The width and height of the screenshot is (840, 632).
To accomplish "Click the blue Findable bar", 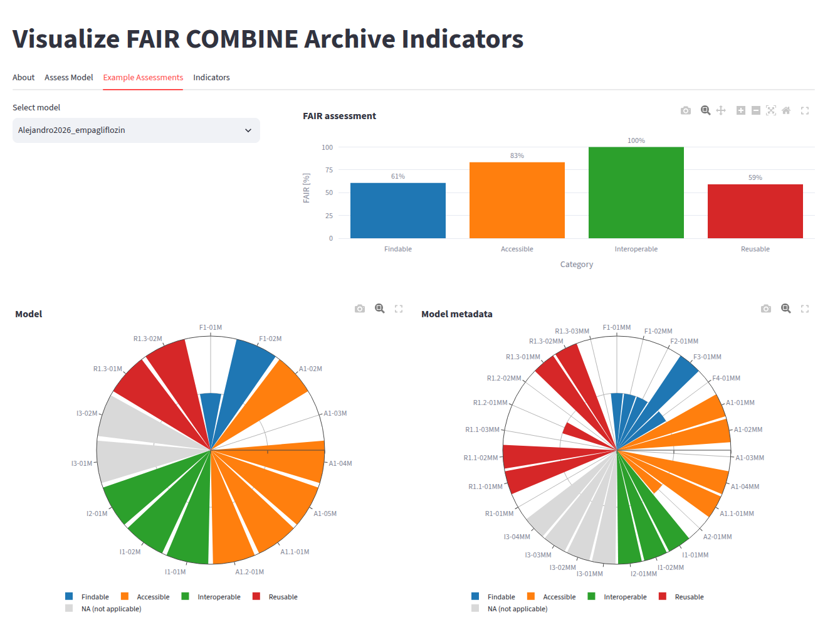I will pyautogui.click(x=398, y=211).
